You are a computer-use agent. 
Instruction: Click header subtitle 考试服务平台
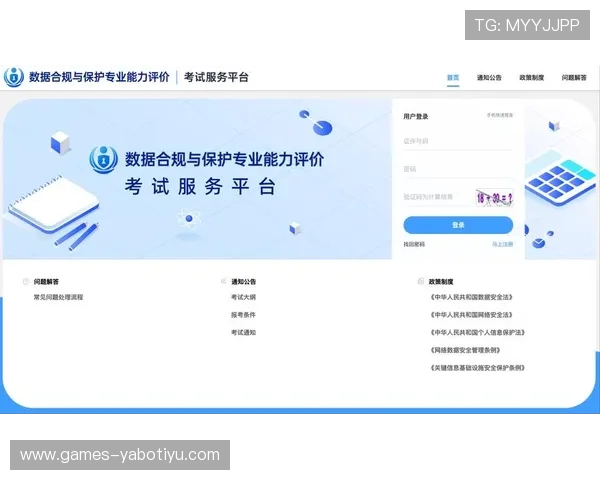tap(216, 77)
